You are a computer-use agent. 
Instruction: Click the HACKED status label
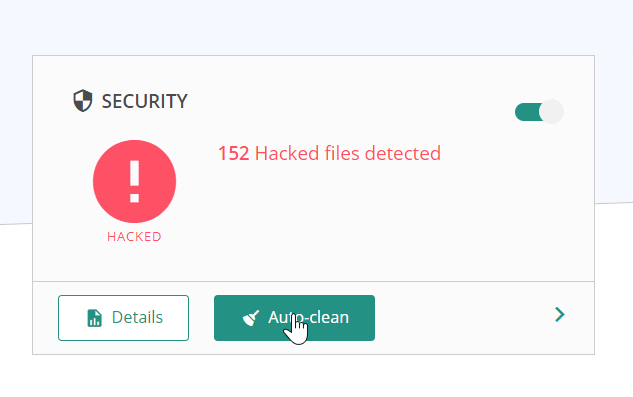click(134, 237)
